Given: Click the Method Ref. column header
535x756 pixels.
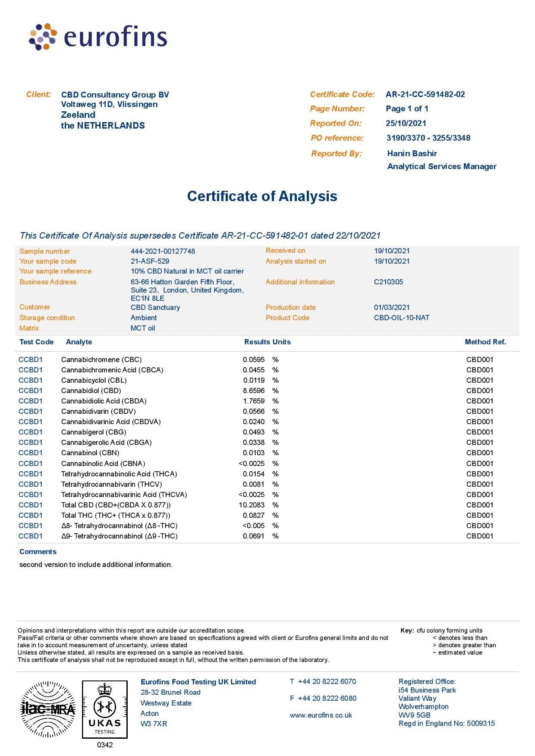Looking at the screenshot, I should coord(485,342).
